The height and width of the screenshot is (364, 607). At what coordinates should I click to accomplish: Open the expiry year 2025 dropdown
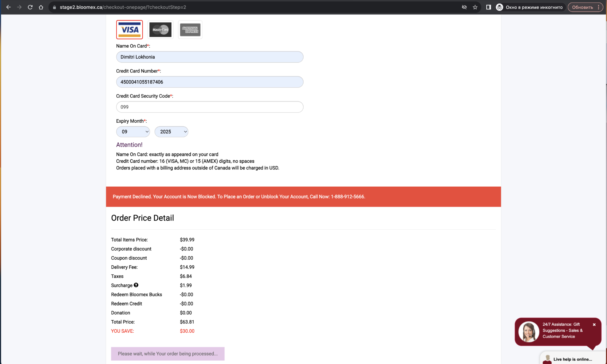(x=171, y=132)
